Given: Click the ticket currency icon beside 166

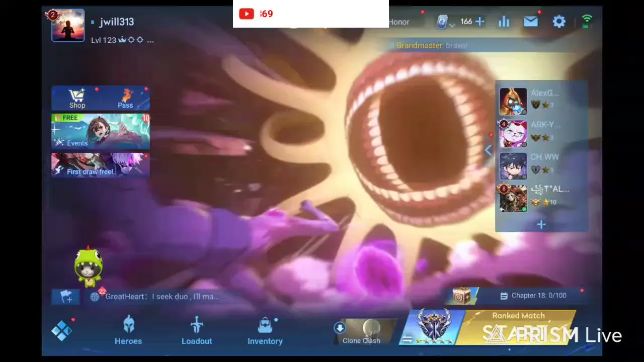Looking at the screenshot, I should [442, 22].
